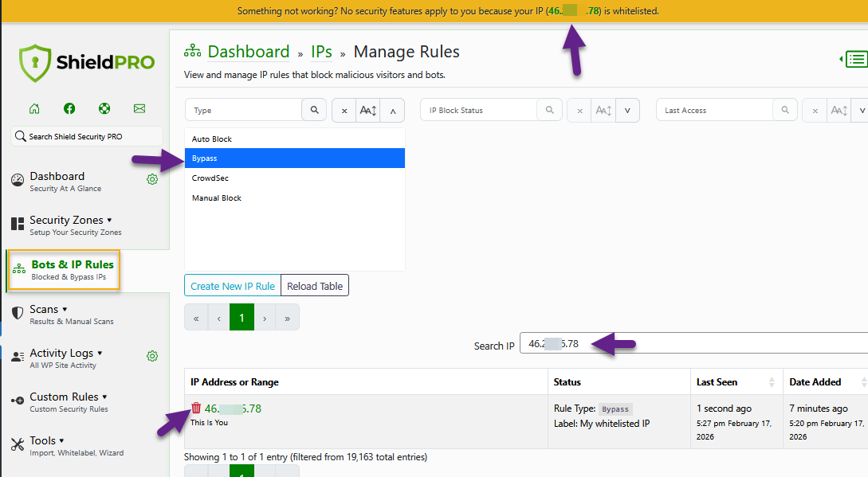Viewport: 868px width, 477px height.
Task: Click the ShieldPRO logo
Action: [87, 63]
